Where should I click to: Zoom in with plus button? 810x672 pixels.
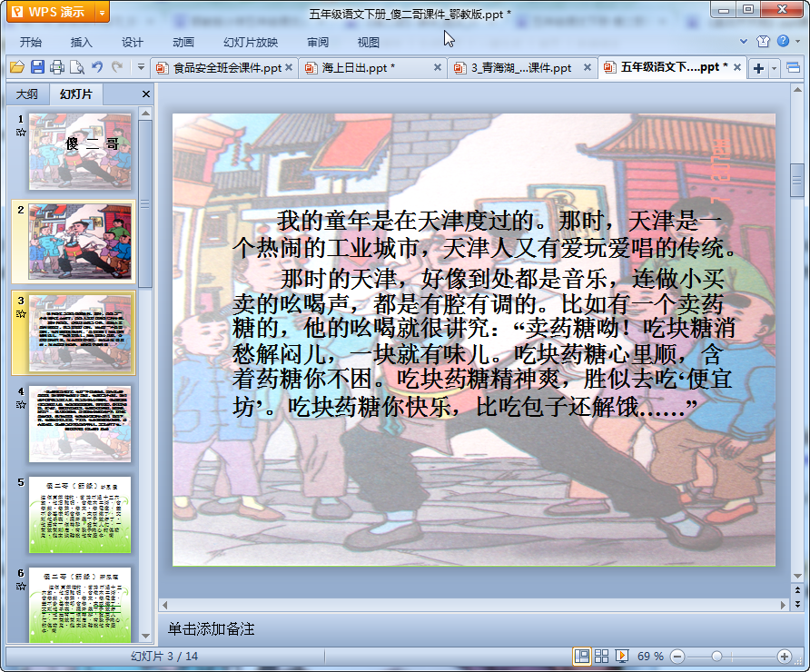785,657
